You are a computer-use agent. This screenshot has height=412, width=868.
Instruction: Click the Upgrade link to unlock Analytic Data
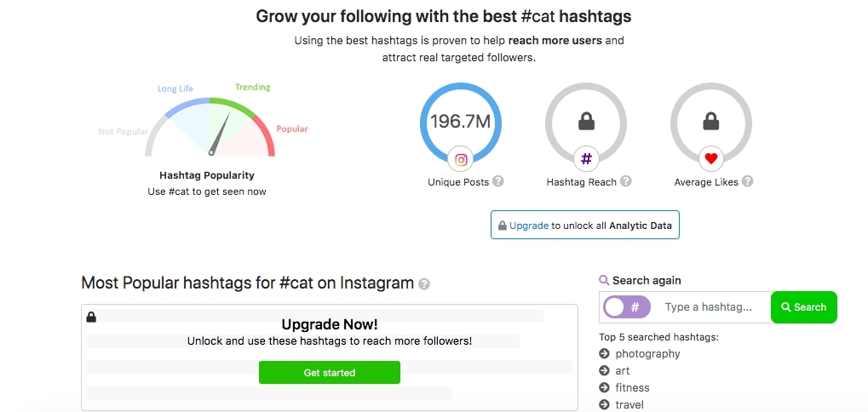click(x=529, y=226)
